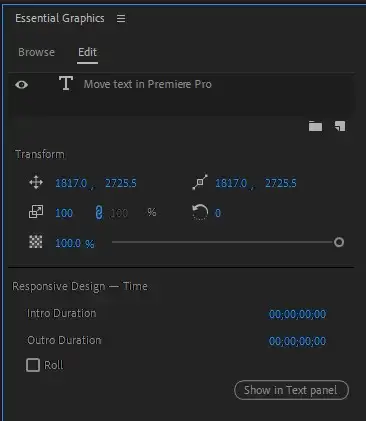Toggle visibility eye for the text layer
366x421 pixels.
pyautogui.click(x=22, y=85)
